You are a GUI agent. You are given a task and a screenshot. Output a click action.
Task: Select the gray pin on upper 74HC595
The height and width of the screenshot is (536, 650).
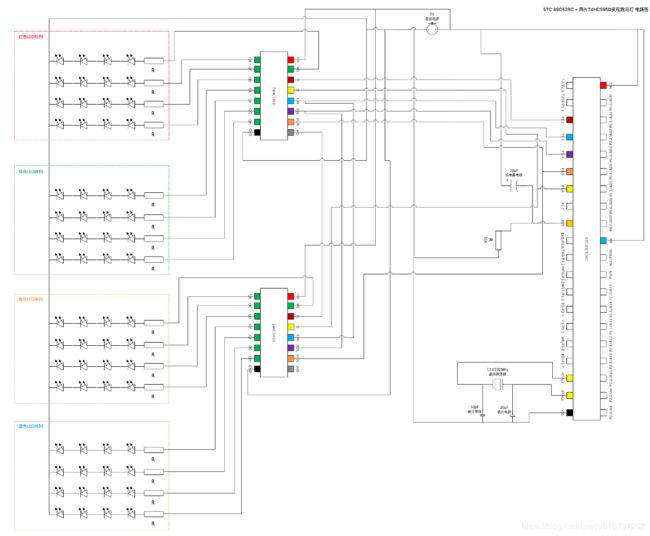point(291,132)
